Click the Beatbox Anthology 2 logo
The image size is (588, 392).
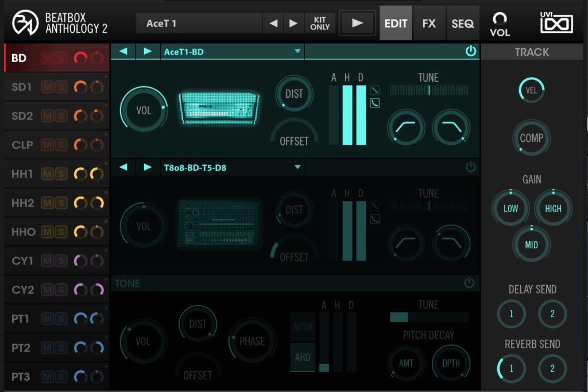(x=25, y=23)
